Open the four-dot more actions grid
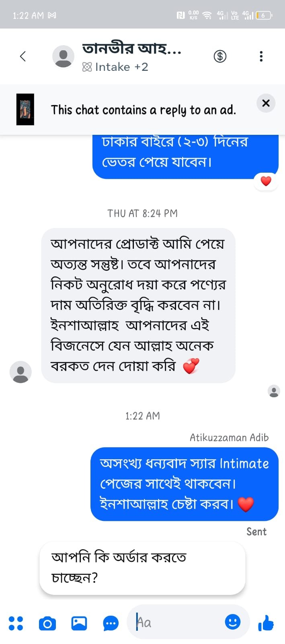This screenshot has height=644, width=285. (x=16, y=623)
